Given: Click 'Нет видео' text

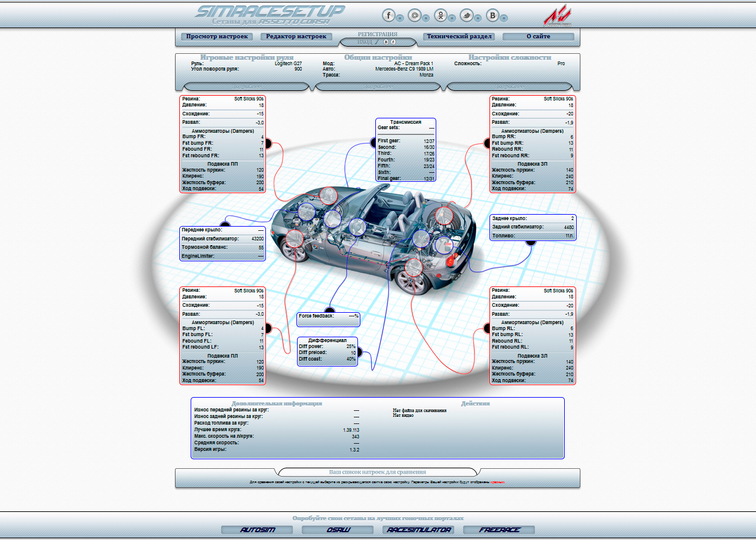Looking at the screenshot, I should click(403, 415).
